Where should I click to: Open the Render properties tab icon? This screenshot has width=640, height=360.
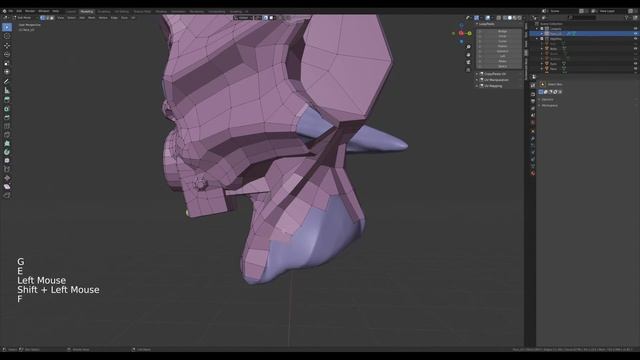pyautogui.click(x=533, y=94)
